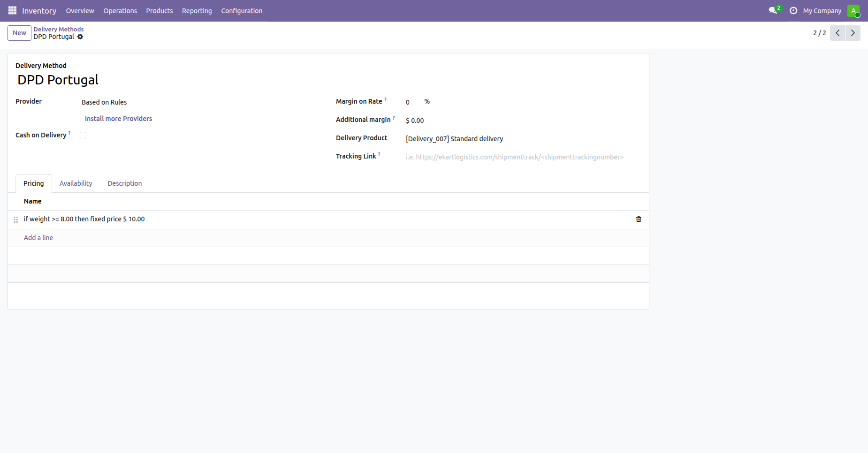
Task: Open the Operations menu
Action: (120, 11)
